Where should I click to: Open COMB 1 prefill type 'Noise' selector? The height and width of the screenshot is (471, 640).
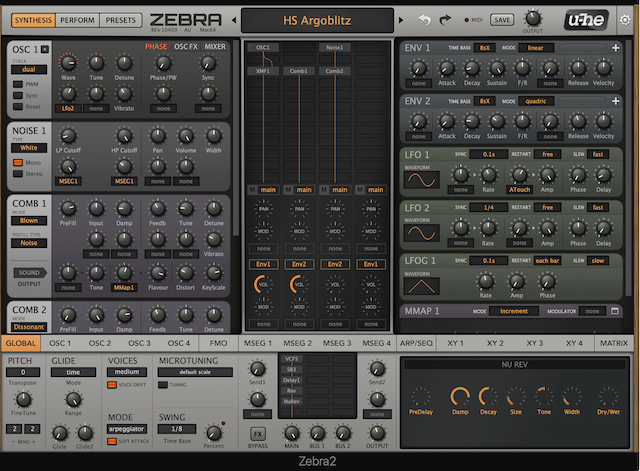click(29, 243)
